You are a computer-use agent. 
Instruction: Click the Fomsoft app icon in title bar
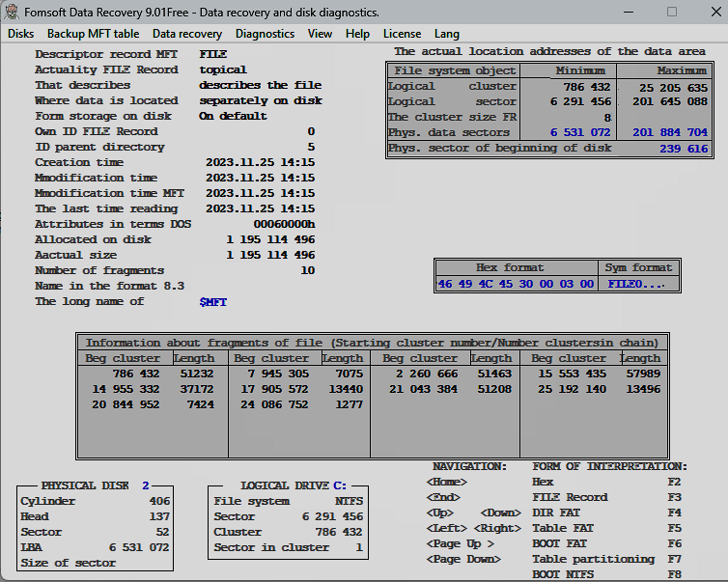click(x=12, y=13)
